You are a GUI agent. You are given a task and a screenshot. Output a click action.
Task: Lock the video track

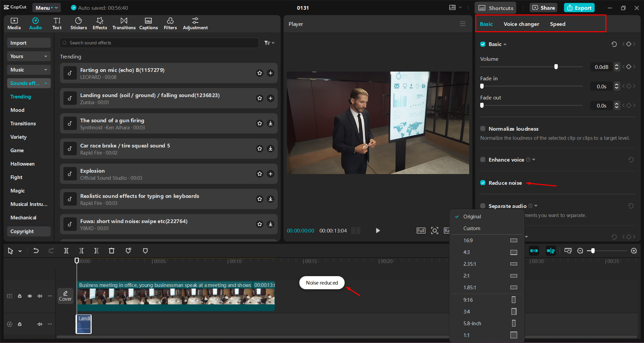pos(20,296)
